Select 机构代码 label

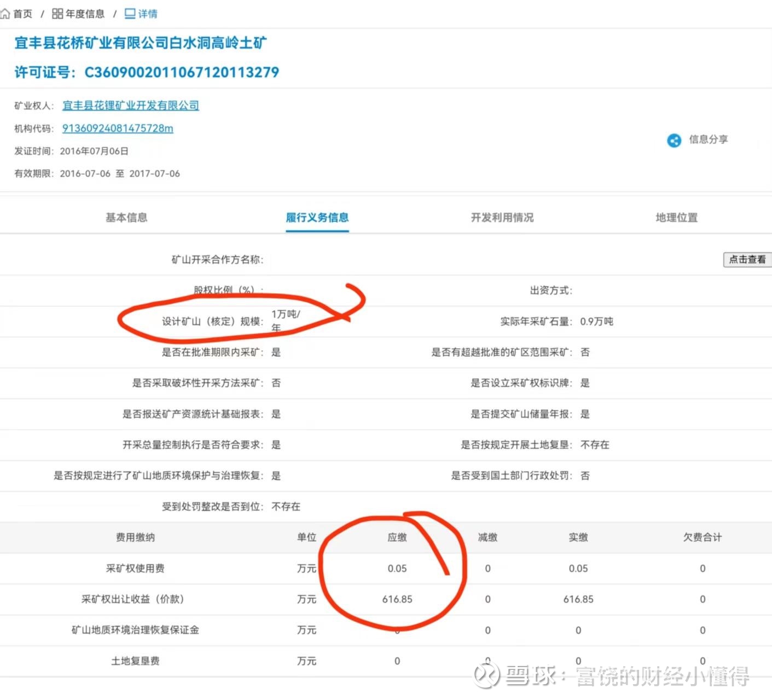click(33, 129)
